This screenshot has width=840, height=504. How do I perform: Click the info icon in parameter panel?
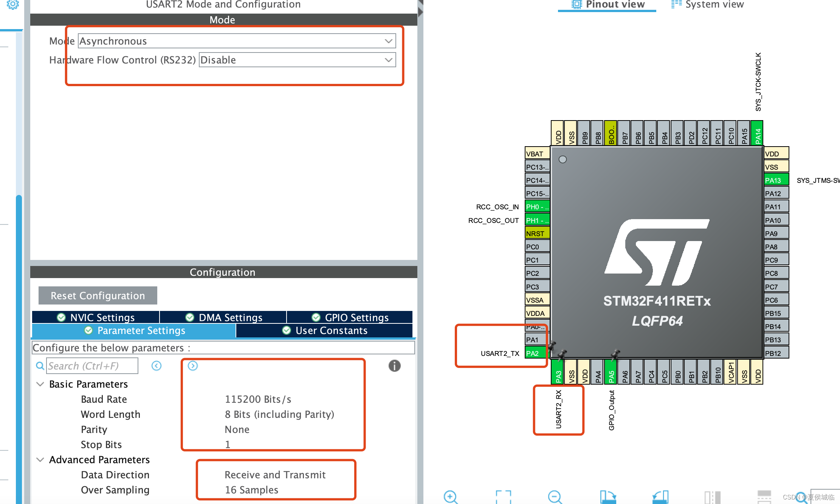point(394,366)
